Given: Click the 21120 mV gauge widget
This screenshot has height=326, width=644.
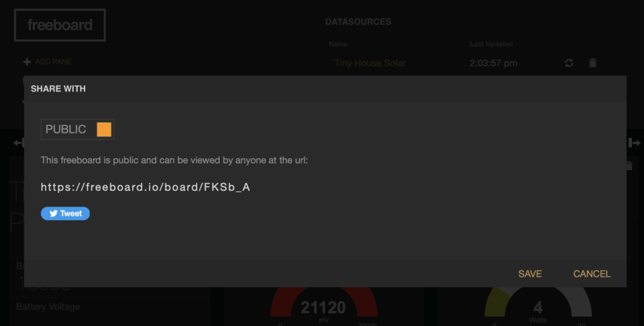Looking at the screenshot, I should (x=323, y=307).
